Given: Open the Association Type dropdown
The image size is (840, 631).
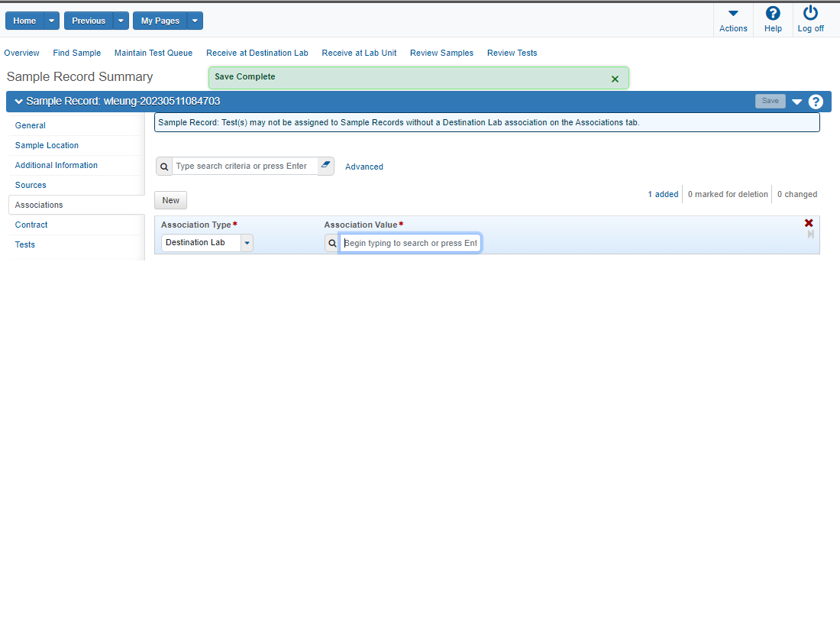Looking at the screenshot, I should coord(247,243).
